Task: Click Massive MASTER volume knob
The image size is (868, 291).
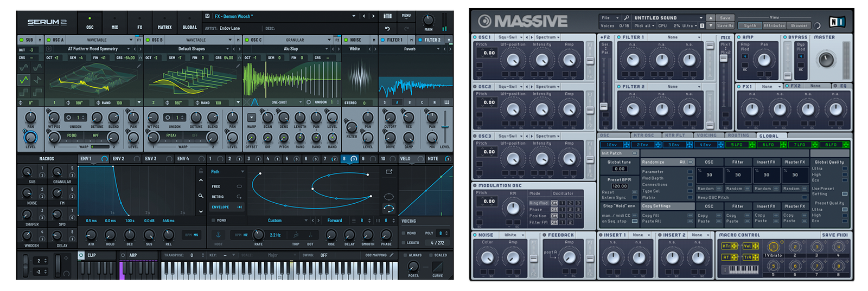Action: point(826,59)
